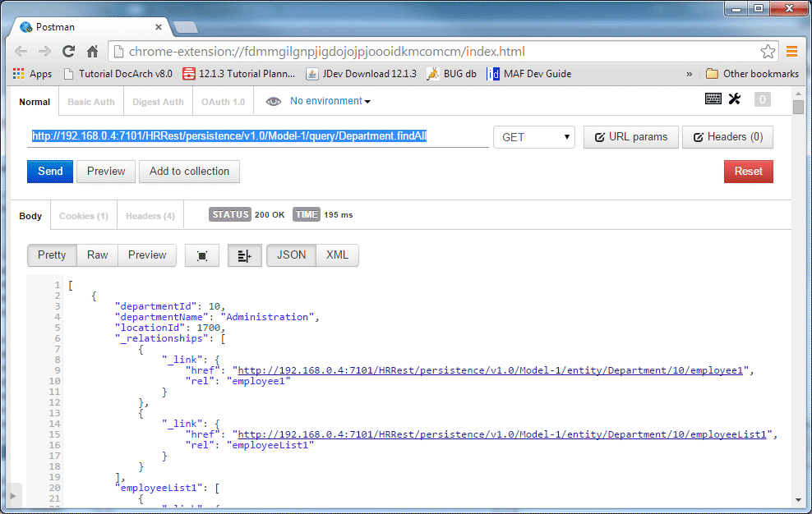Open a new browser tab
812x514 pixels.
click(186, 27)
